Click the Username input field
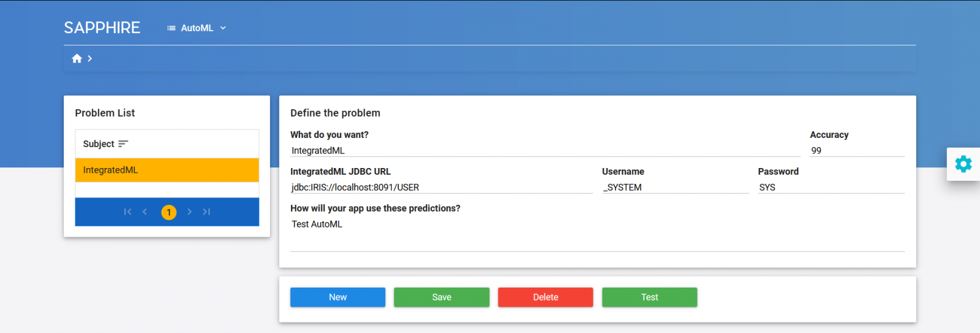 [x=675, y=188]
